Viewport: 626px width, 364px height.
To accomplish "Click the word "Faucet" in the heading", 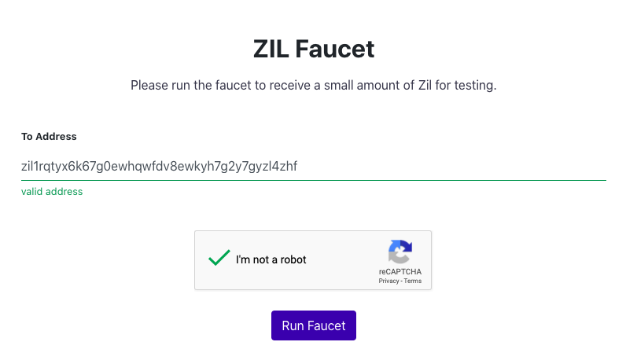I will pyautogui.click(x=334, y=49).
